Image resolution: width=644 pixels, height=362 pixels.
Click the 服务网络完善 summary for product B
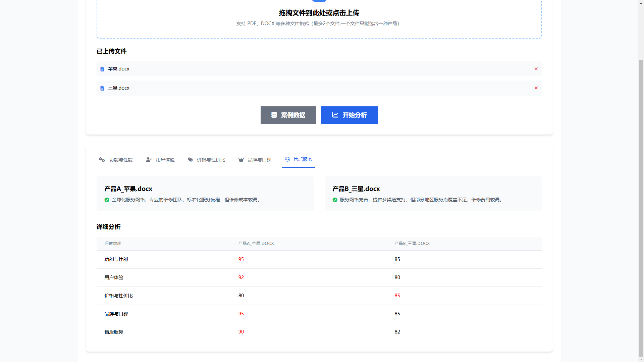[x=422, y=200]
